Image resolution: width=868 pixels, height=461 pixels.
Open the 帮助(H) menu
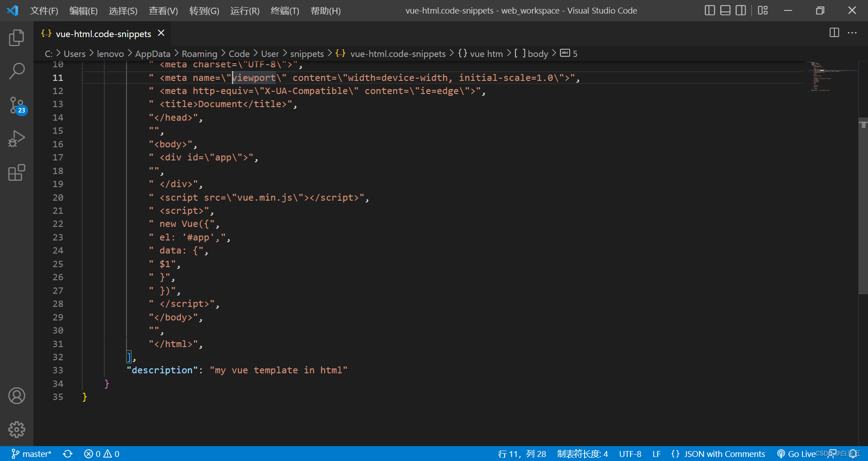[x=325, y=11]
